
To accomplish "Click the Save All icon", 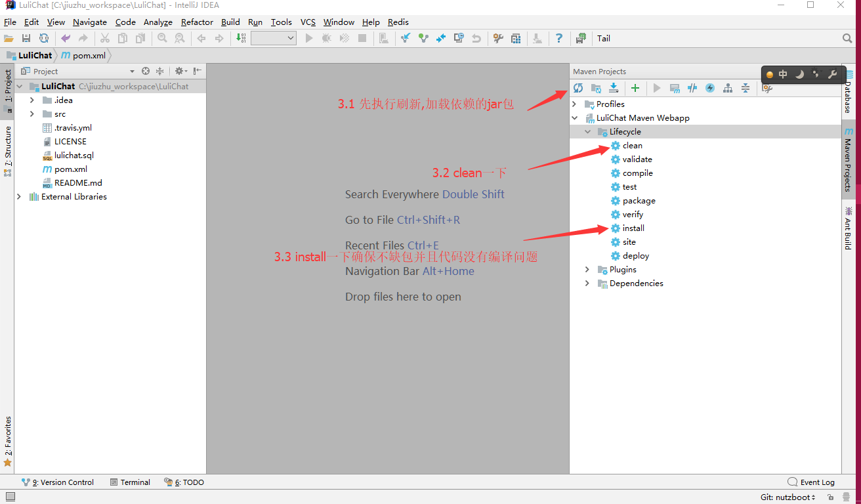I will [26, 39].
